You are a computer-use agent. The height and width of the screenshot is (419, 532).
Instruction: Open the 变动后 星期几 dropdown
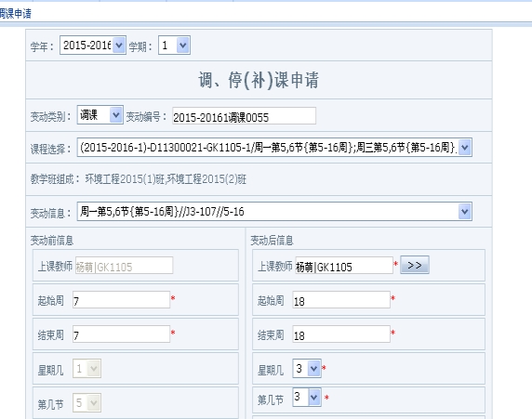307,369
